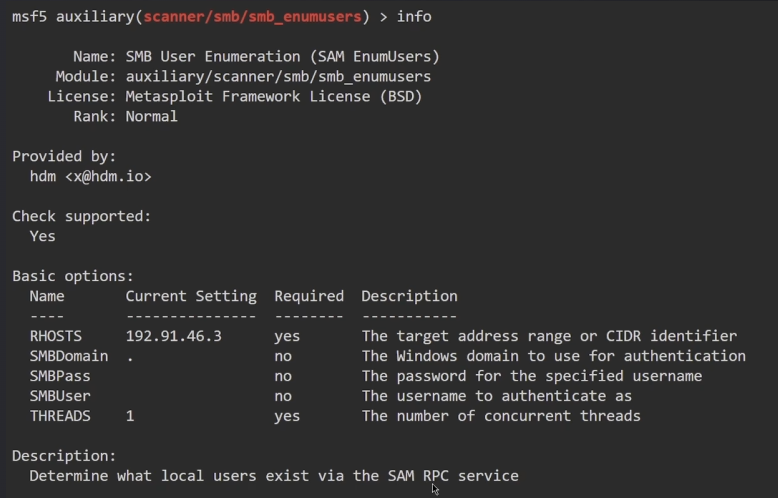Click 'Metasploit Framework License (BSD)' text
This screenshot has width=778, height=498.
point(273,96)
